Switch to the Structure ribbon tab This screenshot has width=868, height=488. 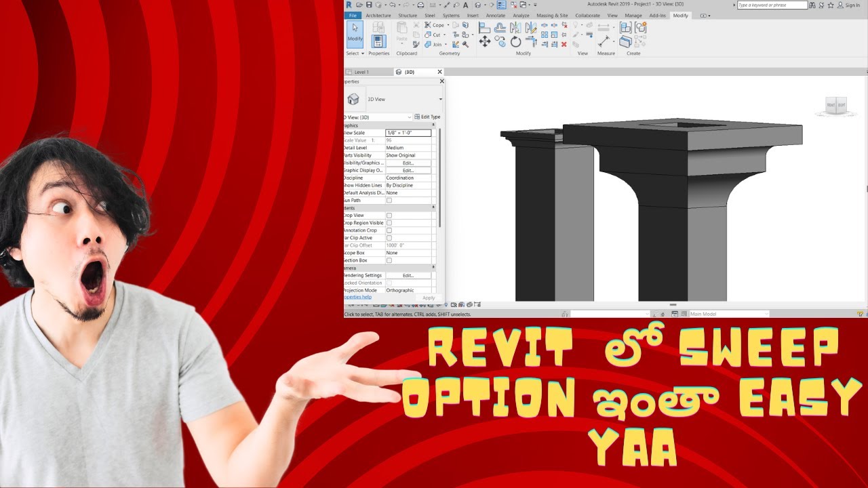click(408, 16)
